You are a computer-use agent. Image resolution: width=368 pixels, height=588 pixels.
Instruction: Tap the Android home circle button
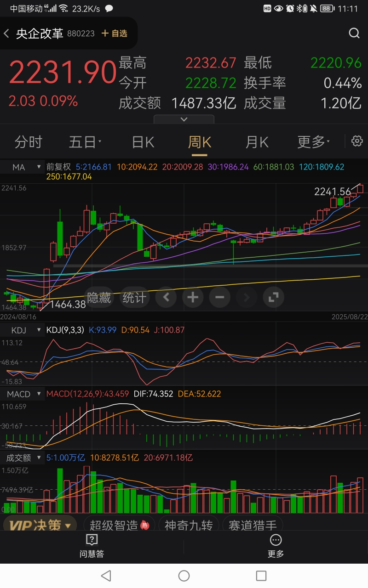[184, 576]
